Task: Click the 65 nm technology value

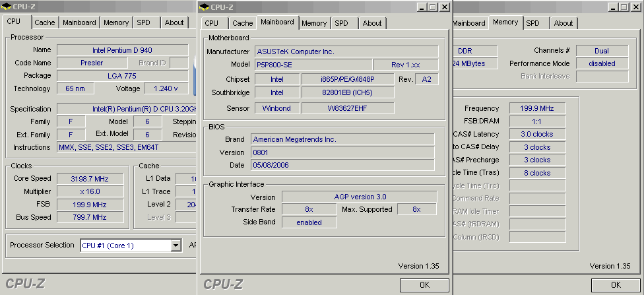Action: pyautogui.click(x=75, y=88)
